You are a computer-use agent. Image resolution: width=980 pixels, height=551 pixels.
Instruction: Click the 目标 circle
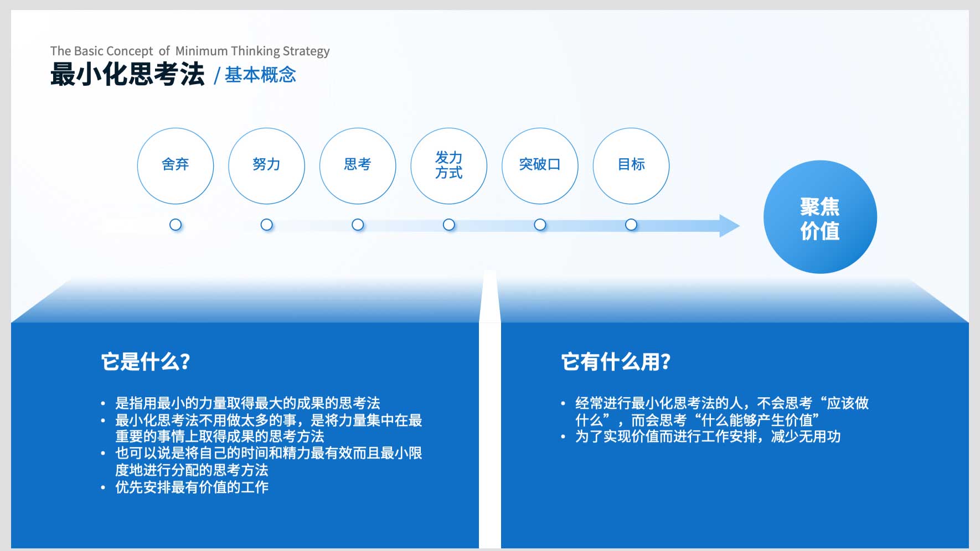pyautogui.click(x=631, y=166)
